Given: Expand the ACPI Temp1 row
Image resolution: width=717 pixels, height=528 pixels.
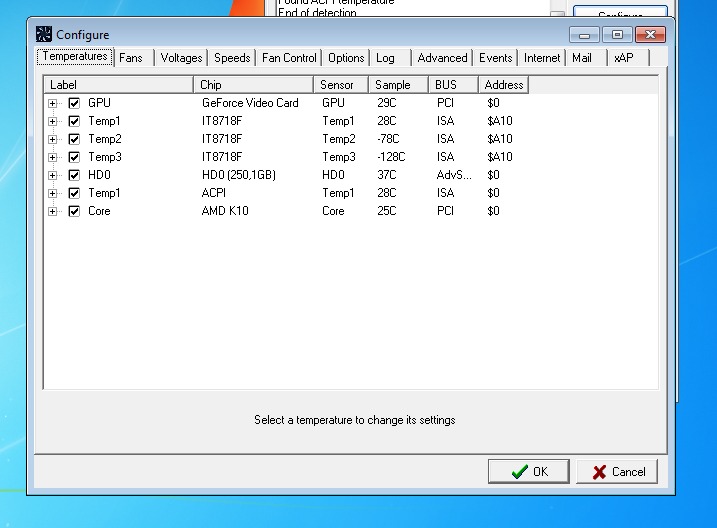Looking at the screenshot, I should [x=53, y=193].
